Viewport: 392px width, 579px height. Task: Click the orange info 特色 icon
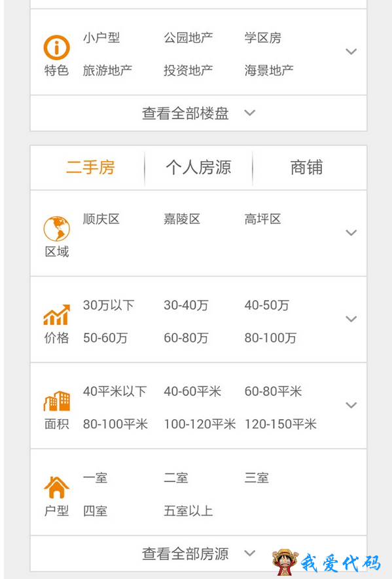(56, 48)
